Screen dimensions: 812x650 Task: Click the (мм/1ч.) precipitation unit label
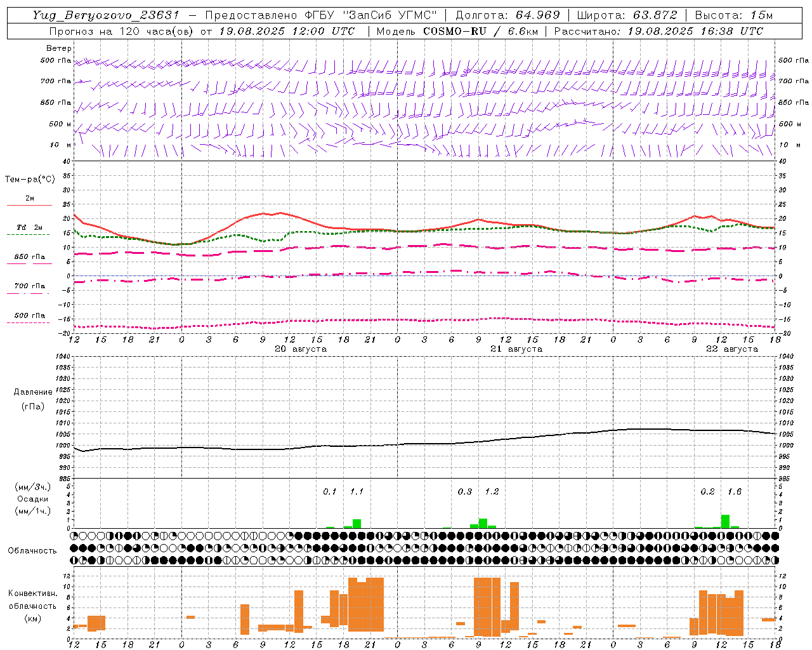[33, 511]
